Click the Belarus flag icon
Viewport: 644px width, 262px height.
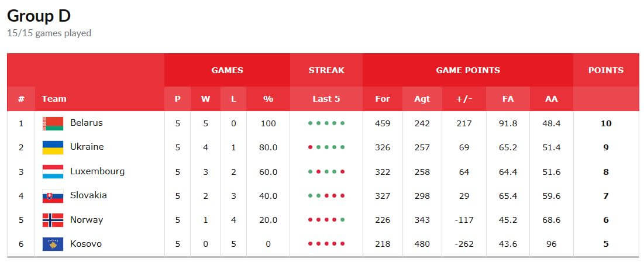coord(53,123)
